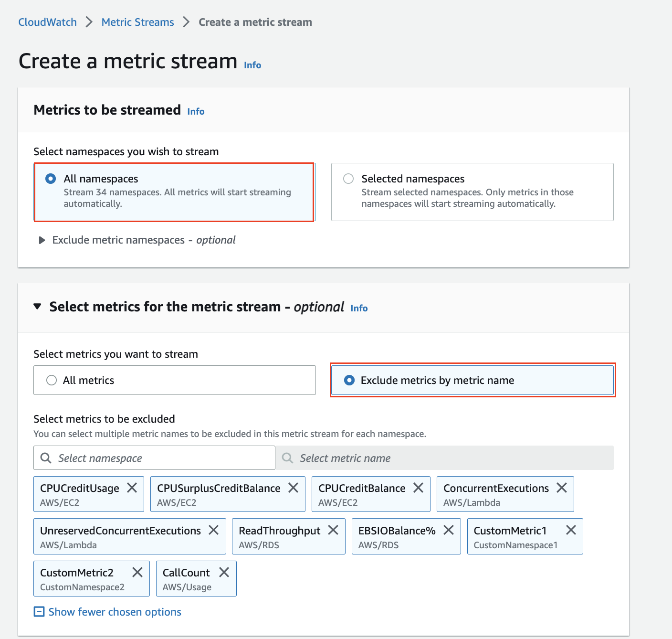Select the Selected namespaces radio button
Image resolution: width=672 pixels, height=639 pixels.
click(x=348, y=178)
